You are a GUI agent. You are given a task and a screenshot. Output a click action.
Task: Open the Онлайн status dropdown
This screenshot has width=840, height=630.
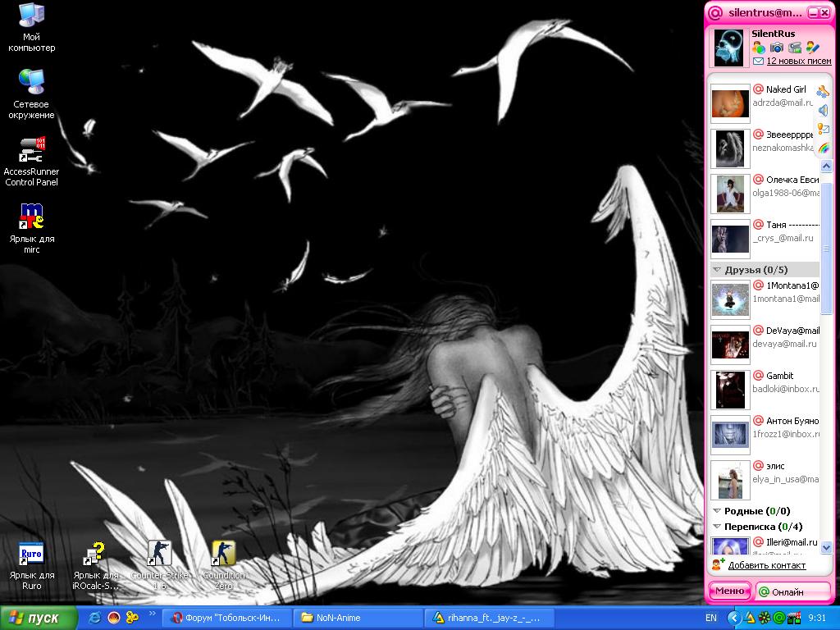tap(793, 591)
